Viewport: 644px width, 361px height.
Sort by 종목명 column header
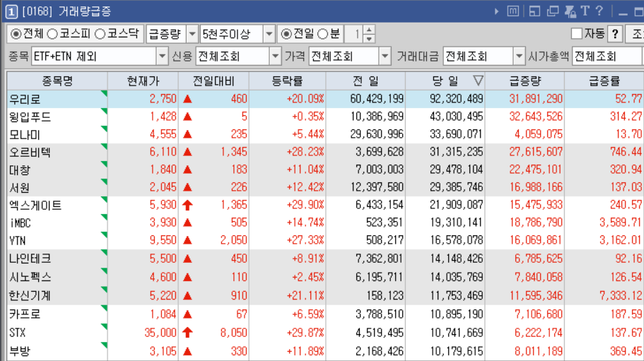point(57,81)
